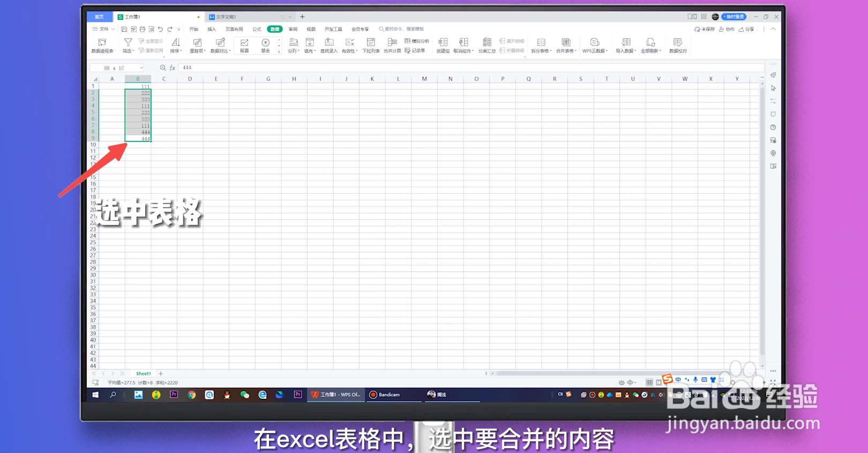Open the 审阅 Review tab
Viewport: 868px width, 453px height.
[293, 29]
